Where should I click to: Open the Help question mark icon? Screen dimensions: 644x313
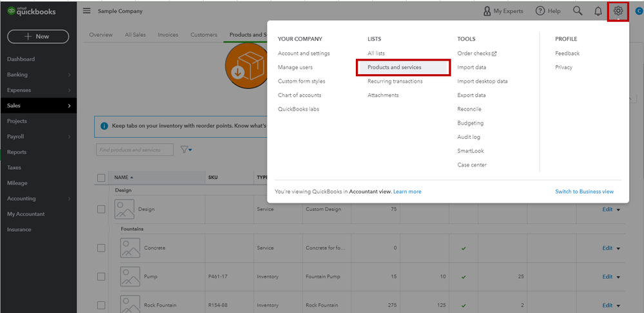tap(540, 11)
